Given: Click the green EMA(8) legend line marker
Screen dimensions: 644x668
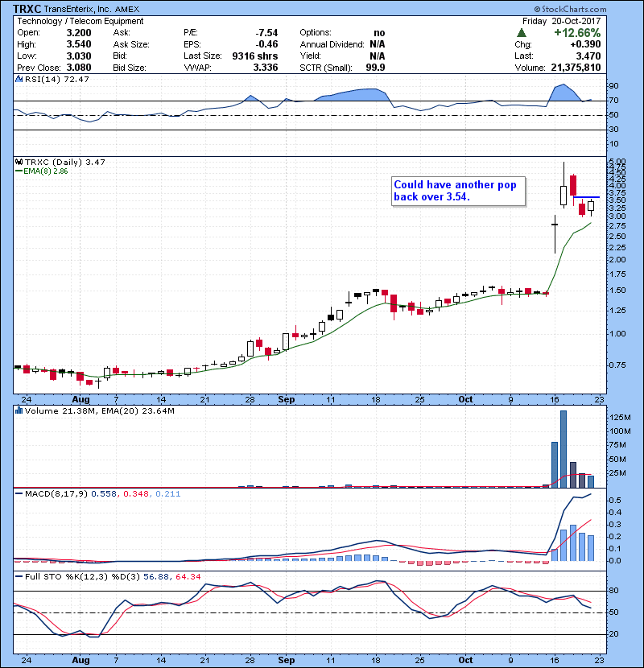Looking at the screenshot, I should (19, 171).
